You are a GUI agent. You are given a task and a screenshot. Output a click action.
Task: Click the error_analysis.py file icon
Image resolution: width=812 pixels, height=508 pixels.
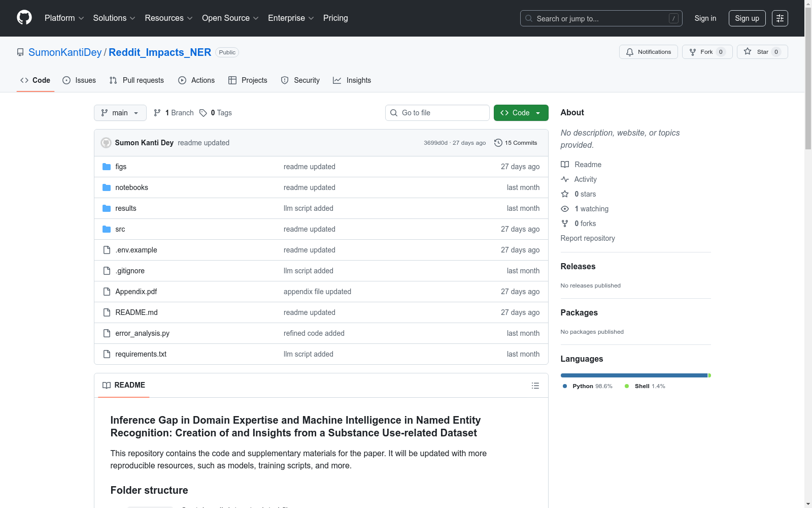pos(107,333)
